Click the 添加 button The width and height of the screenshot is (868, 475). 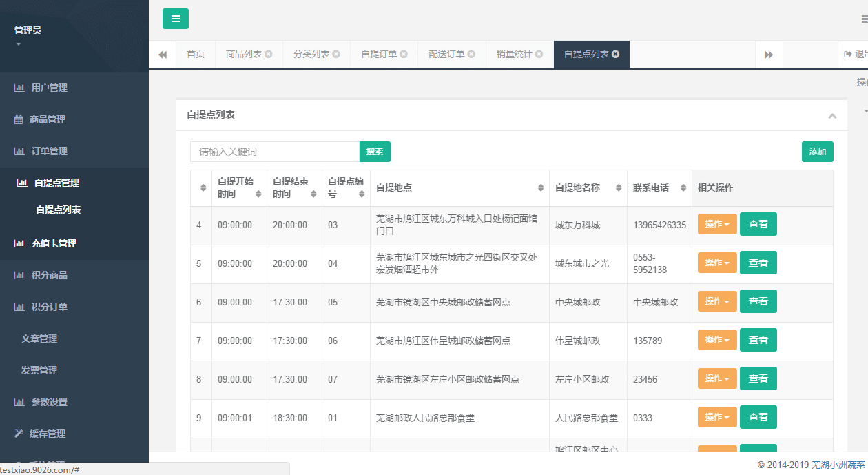817,152
